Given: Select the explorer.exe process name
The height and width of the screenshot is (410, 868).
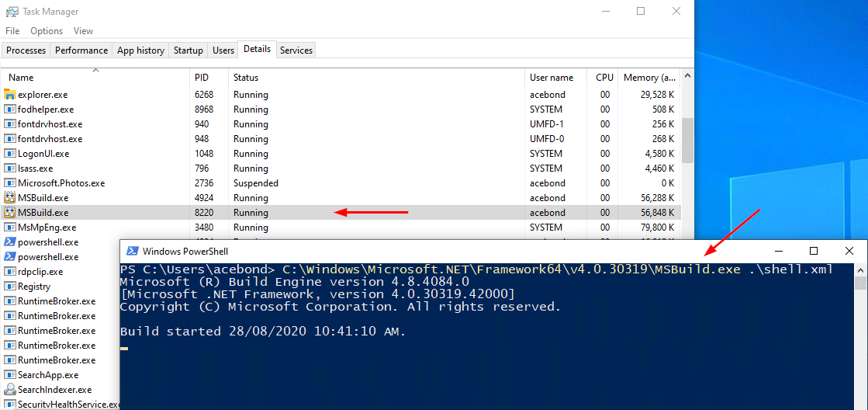Looking at the screenshot, I should pyautogui.click(x=43, y=95).
